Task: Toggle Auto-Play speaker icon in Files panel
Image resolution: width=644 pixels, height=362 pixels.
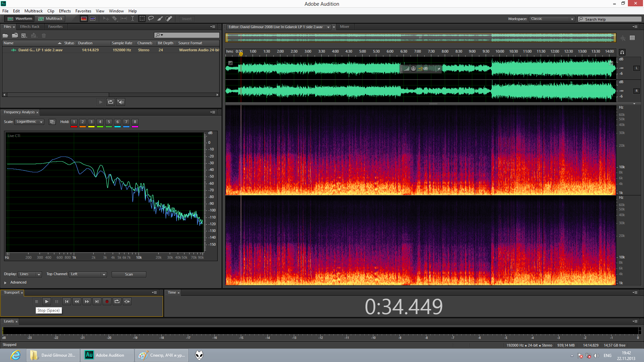Action: pos(121,102)
